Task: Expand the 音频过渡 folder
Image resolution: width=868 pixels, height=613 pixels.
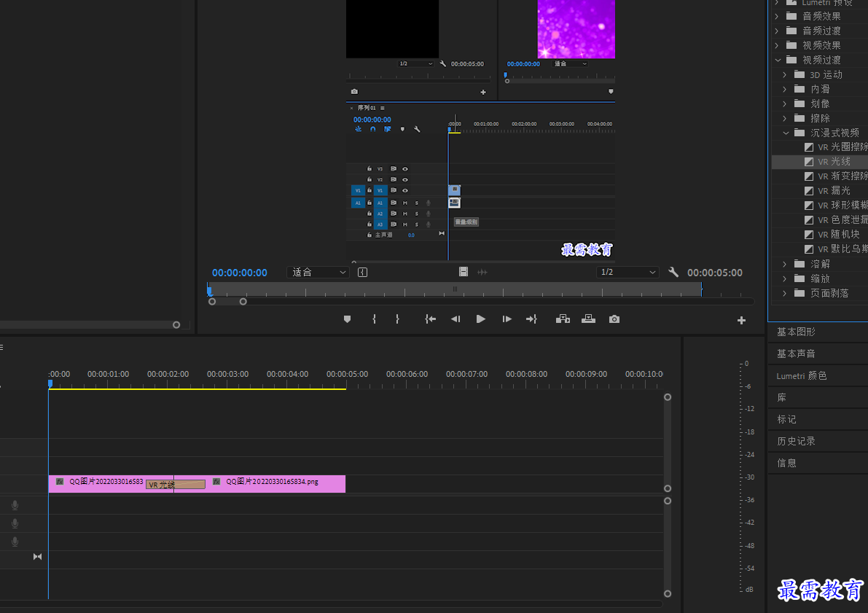Action: click(x=777, y=31)
